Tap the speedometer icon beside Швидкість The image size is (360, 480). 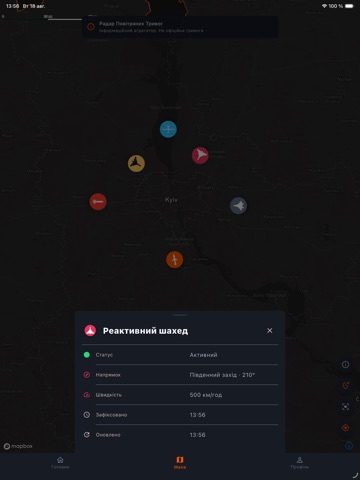click(87, 395)
